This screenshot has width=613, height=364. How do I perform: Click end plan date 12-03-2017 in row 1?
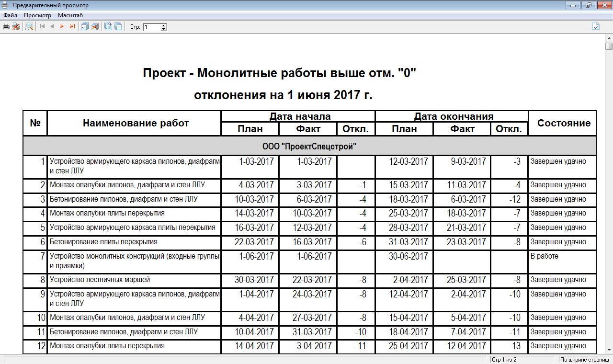[x=408, y=161]
